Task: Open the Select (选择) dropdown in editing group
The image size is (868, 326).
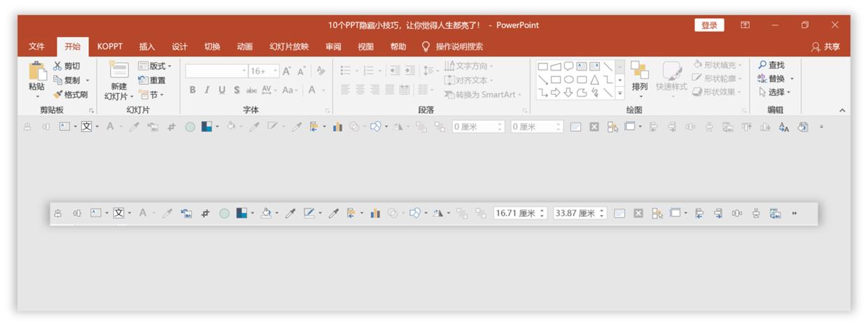Action: [774, 93]
